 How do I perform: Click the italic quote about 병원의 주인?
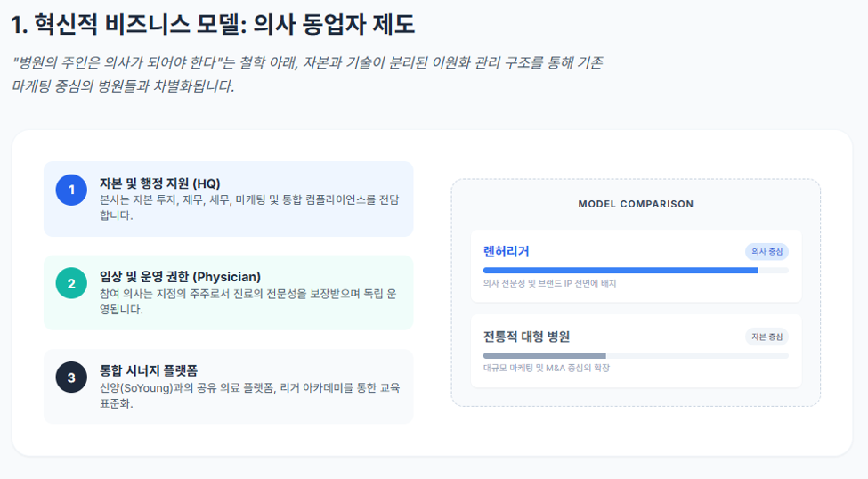click(307, 74)
